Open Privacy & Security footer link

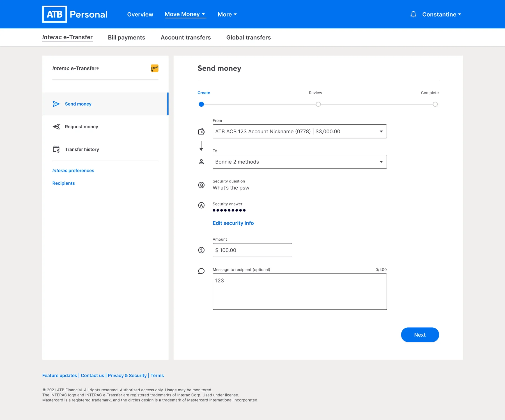coord(127,375)
